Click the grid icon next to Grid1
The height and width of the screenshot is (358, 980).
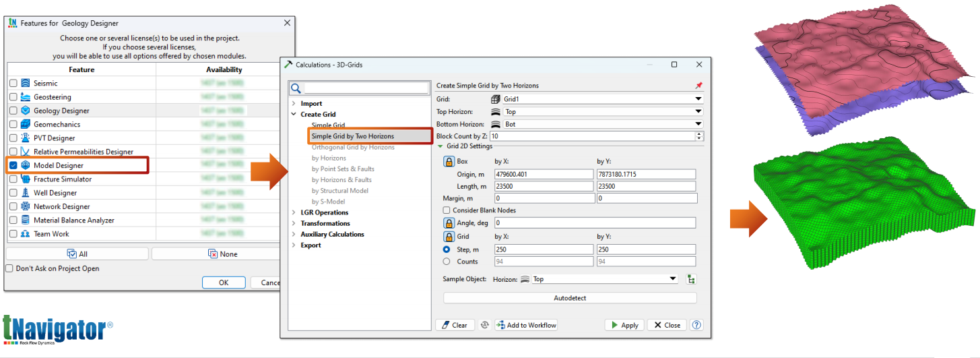point(496,98)
